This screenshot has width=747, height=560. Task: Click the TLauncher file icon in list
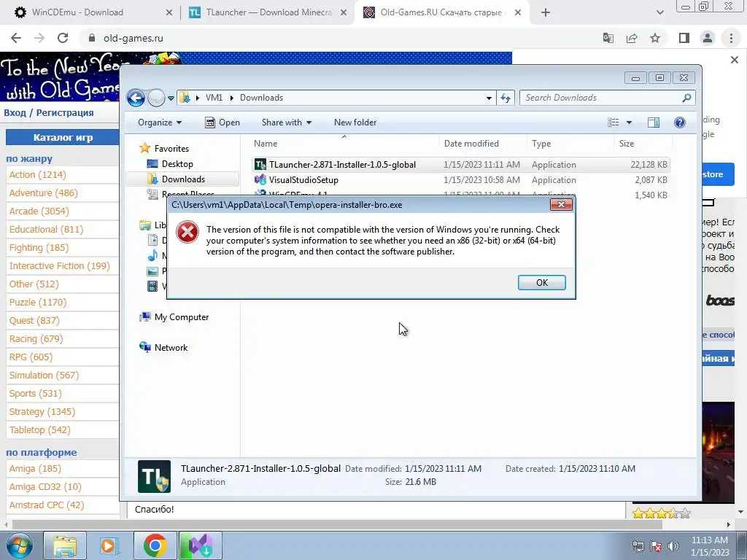(x=260, y=165)
